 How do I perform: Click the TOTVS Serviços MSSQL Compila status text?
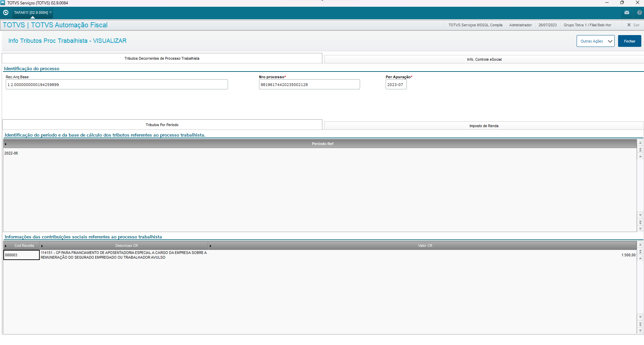coord(475,25)
